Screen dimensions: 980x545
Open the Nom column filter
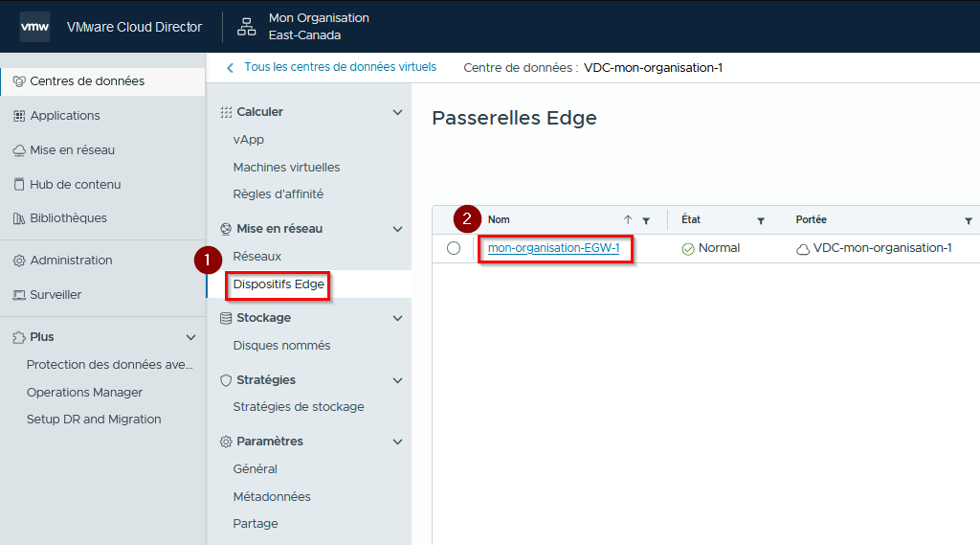coord(646,220)
